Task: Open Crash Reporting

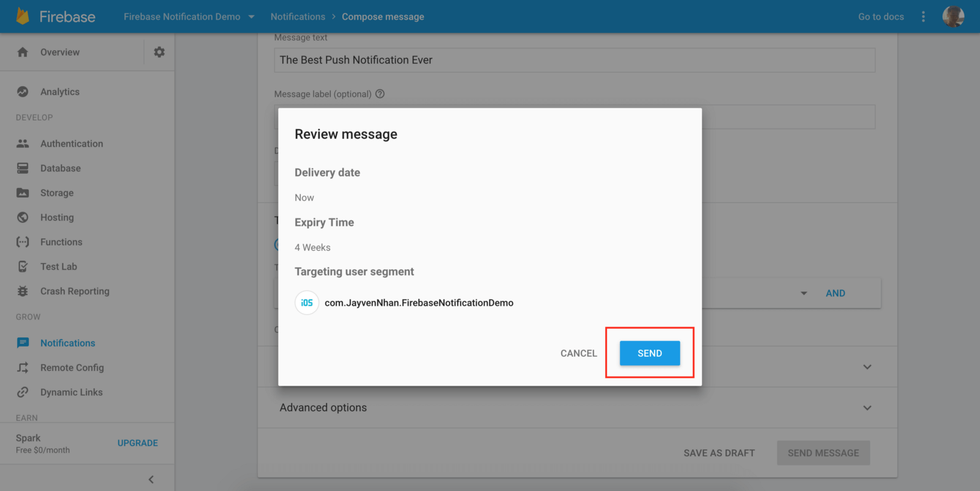Action: pos(75,291)
